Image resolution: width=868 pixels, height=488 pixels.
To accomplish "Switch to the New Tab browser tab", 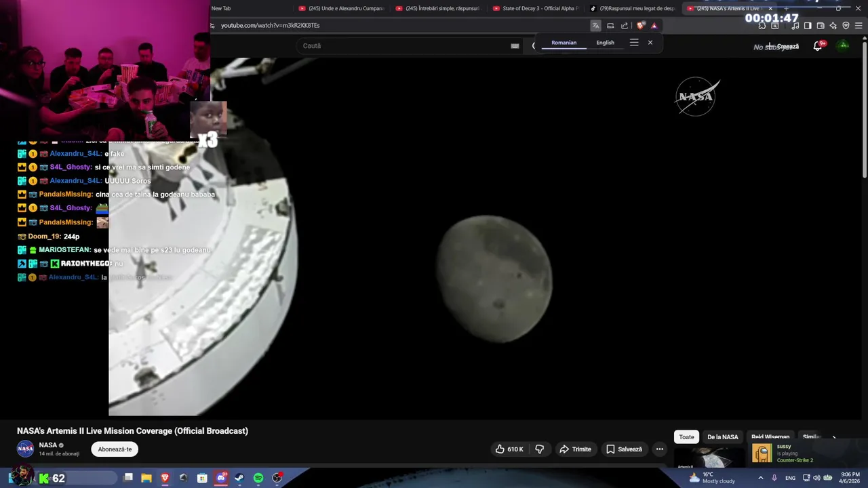I will [251, 8].
